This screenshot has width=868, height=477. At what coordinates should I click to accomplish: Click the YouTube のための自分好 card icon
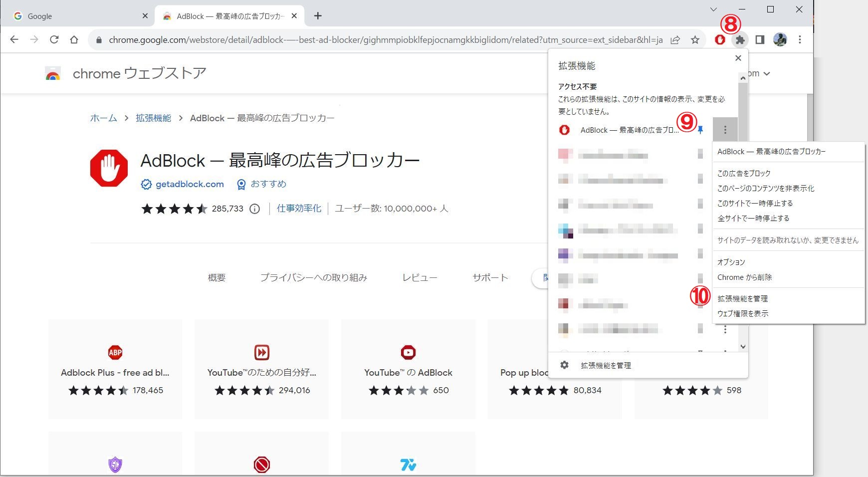pyautogui.click(x=262, y=352)
